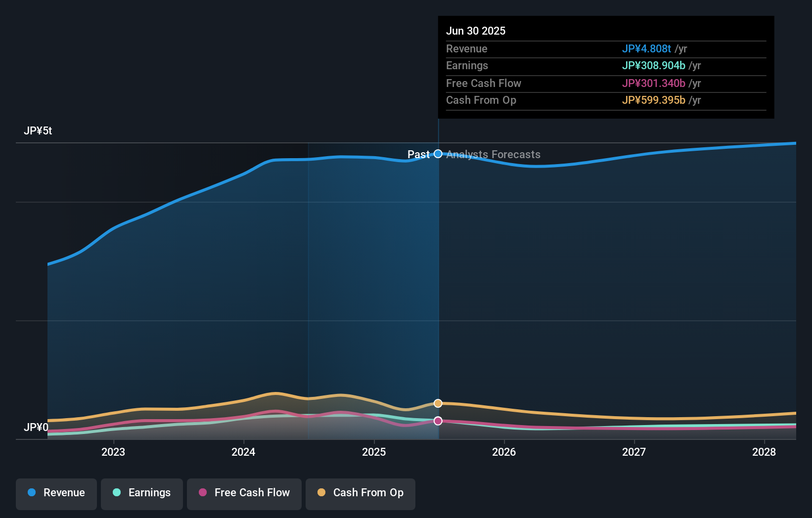The height and width of the screenshot is (518, 812).
Task: Click the 2027 axis label on the timeline
Action: (635, 452)
